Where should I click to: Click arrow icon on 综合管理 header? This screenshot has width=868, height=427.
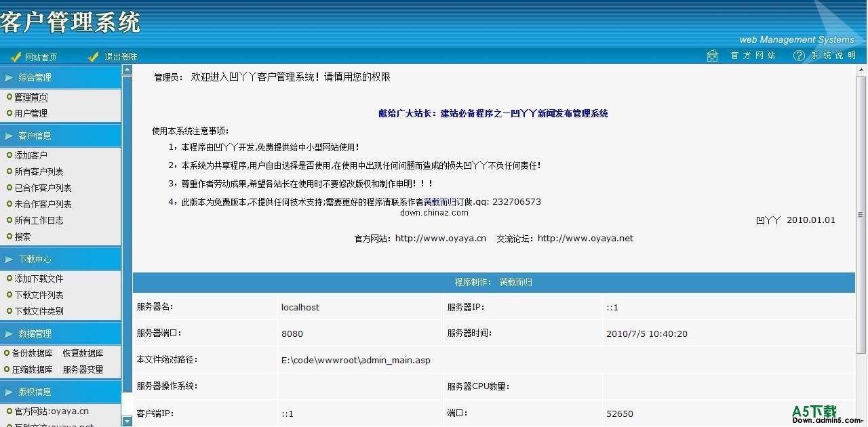click(x=9, y=78)
